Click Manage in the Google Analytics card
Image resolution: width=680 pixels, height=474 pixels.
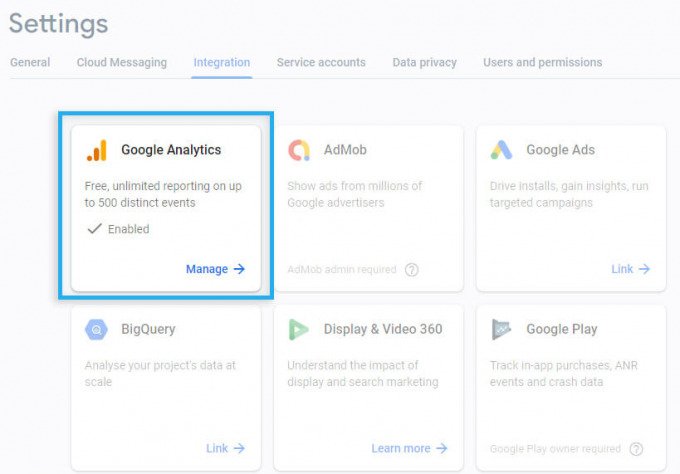click(215, 269)
